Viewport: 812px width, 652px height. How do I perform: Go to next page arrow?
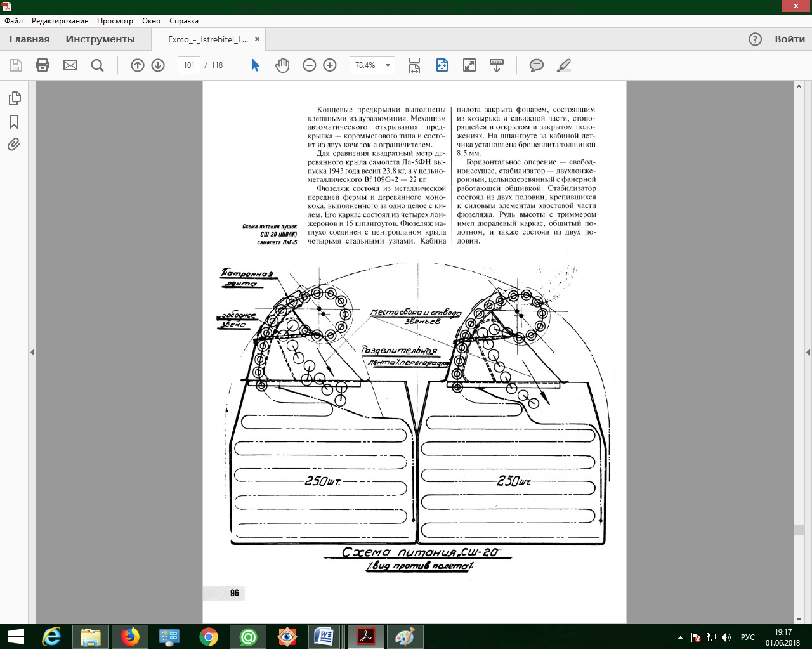click(x=158, y=65)
